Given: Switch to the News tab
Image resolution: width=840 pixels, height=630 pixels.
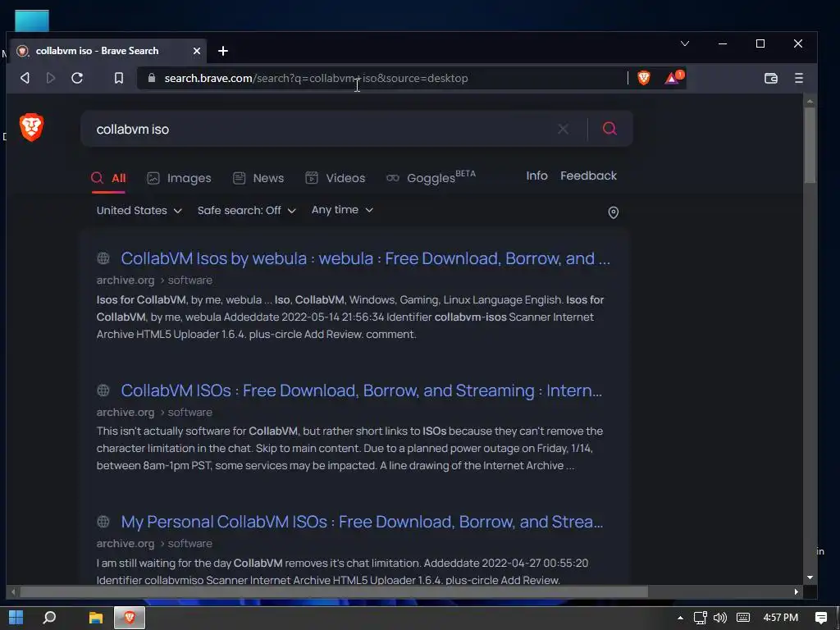Looking at the screenshot, I should pos(258,178).
